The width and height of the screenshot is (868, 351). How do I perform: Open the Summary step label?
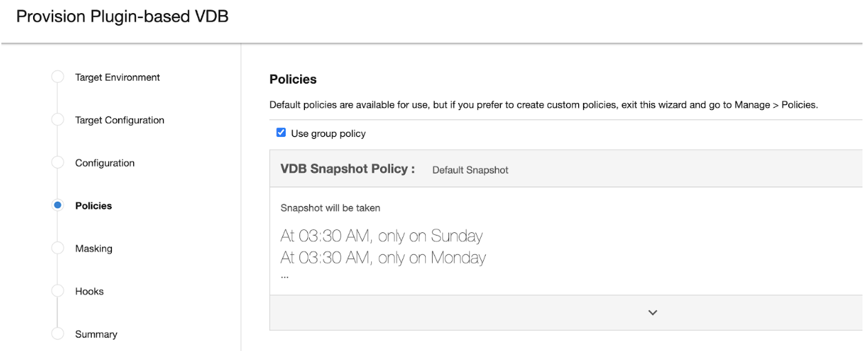[96, 334]
